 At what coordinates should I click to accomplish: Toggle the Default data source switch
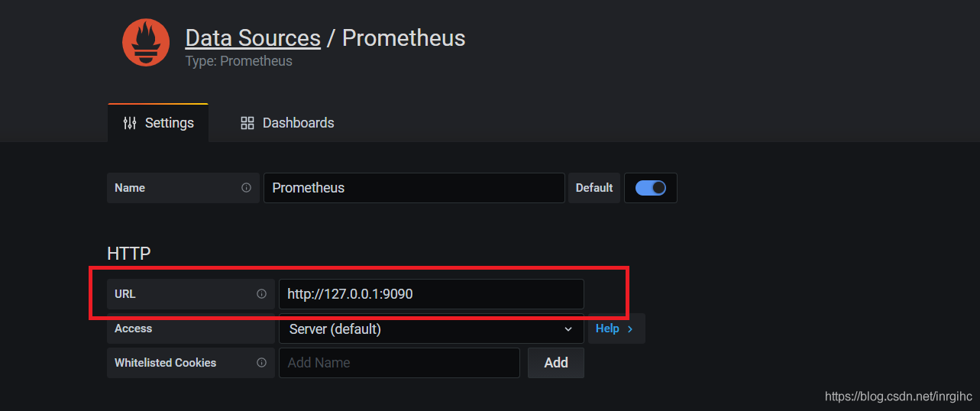click(x=650, y=188)
